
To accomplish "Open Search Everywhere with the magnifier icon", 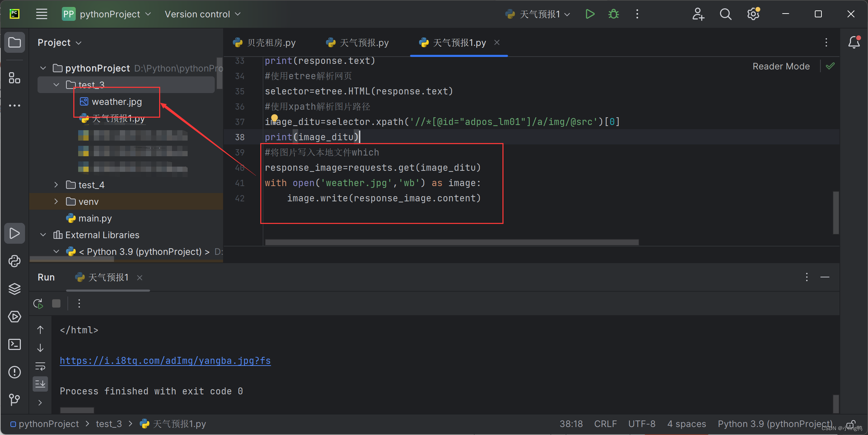I will click(726, 14).
